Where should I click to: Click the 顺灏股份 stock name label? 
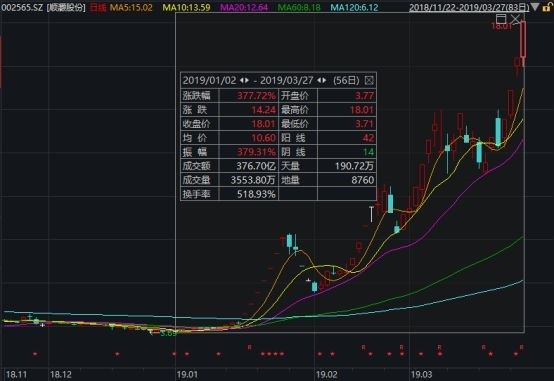66,7
